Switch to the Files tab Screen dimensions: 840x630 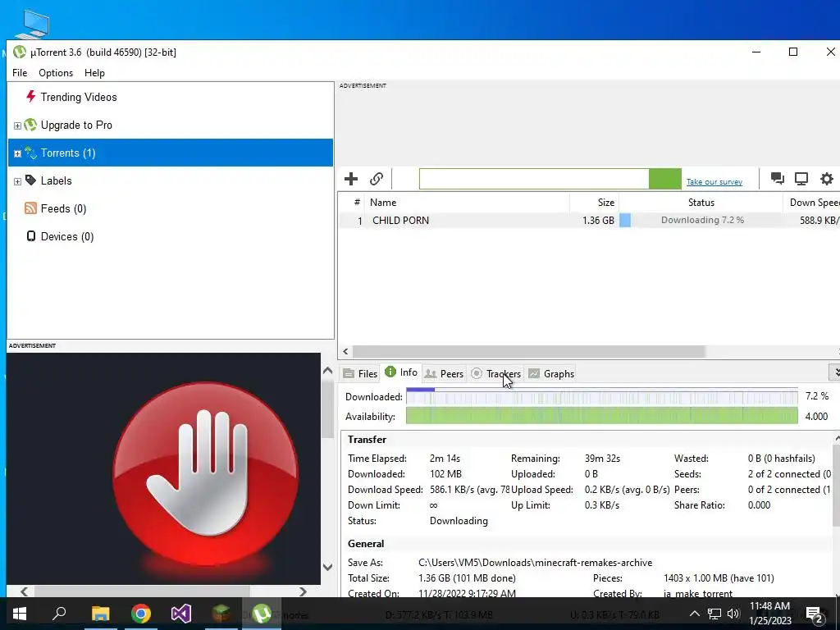(361, 373)
